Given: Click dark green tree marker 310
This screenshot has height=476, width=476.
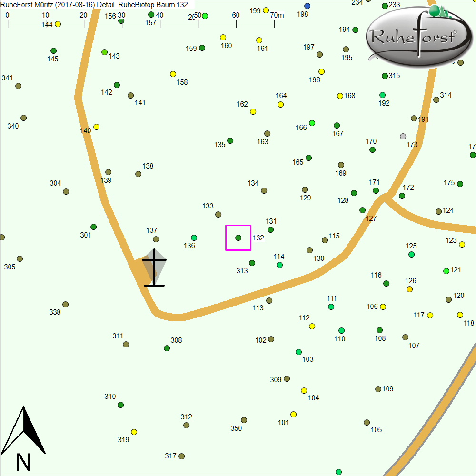Looking at the screenshot, I should click(120, 405).
